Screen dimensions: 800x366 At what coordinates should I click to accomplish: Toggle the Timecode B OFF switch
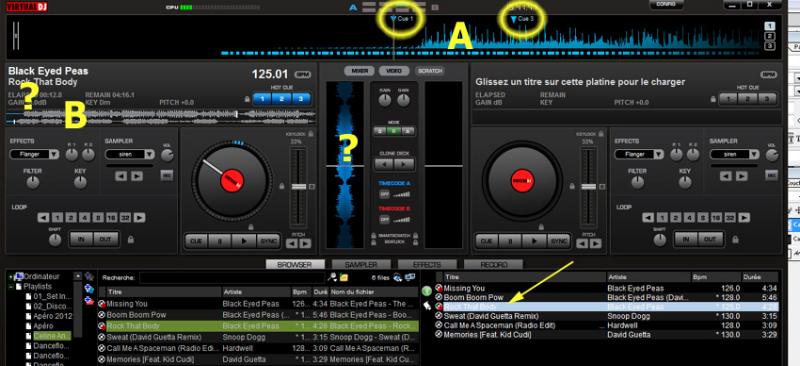point(384,219)
